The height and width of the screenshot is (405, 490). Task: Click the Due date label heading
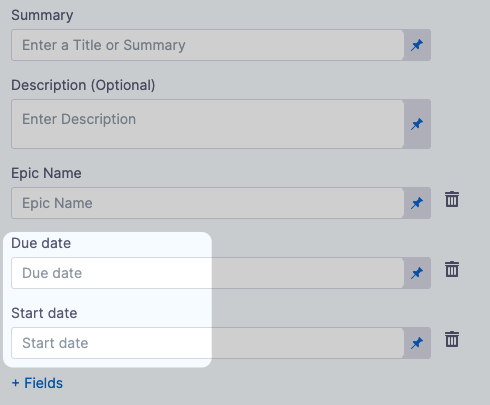tap(41, 243)
